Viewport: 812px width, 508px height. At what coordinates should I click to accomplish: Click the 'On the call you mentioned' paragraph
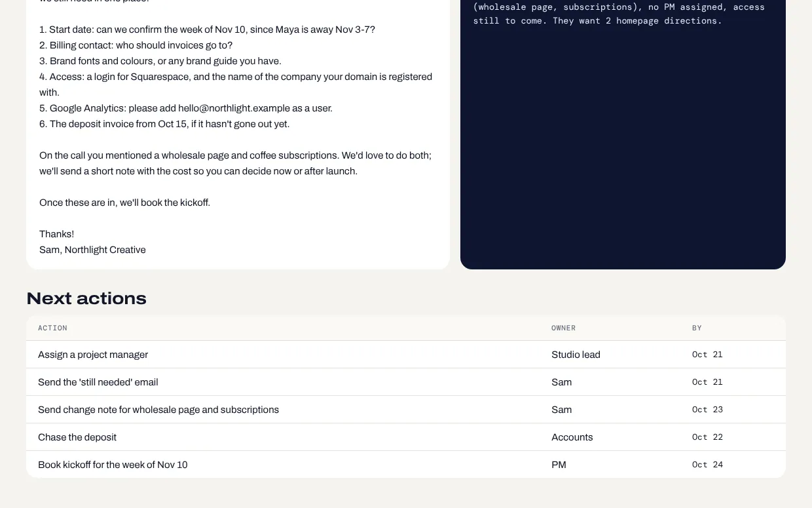(235, 163)
